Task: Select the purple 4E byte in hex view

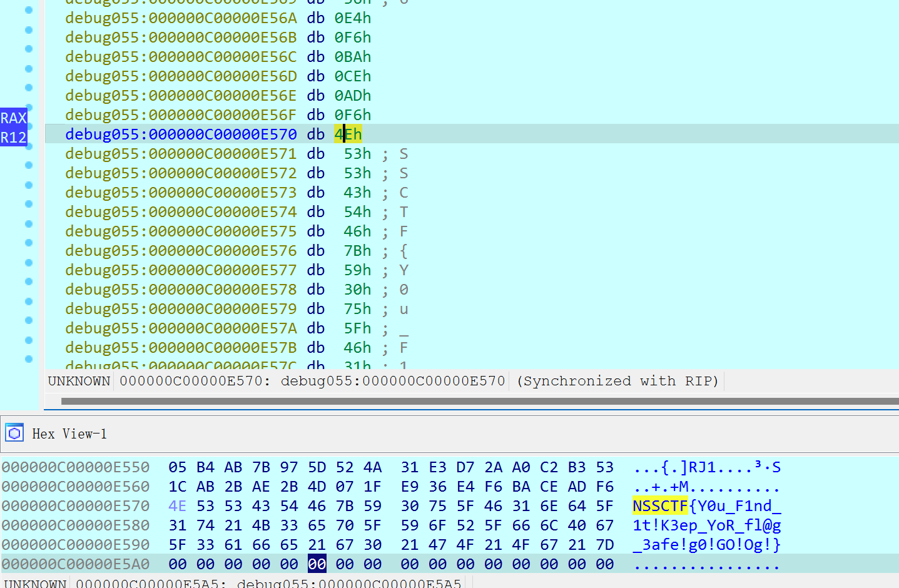Action: pyautogui.click(x=177, y=505)
